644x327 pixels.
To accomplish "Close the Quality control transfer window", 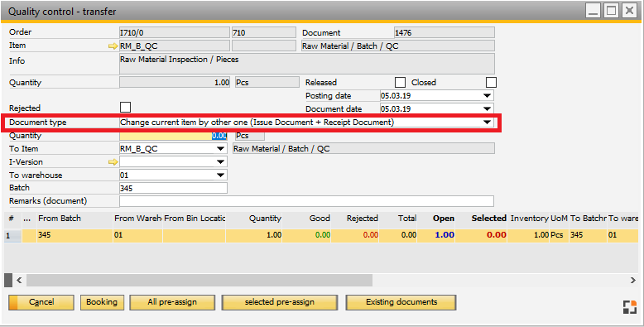I will (x=629, y=10).
